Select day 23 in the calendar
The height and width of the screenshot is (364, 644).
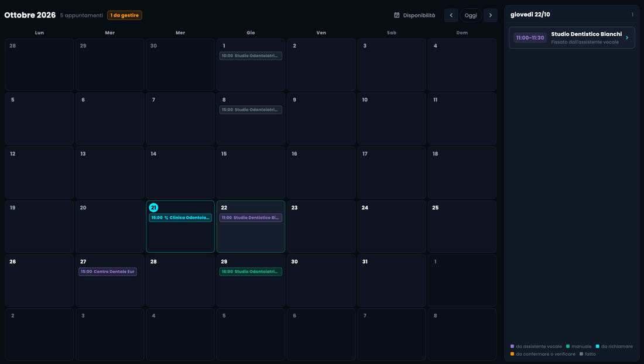tap(321, 226)
